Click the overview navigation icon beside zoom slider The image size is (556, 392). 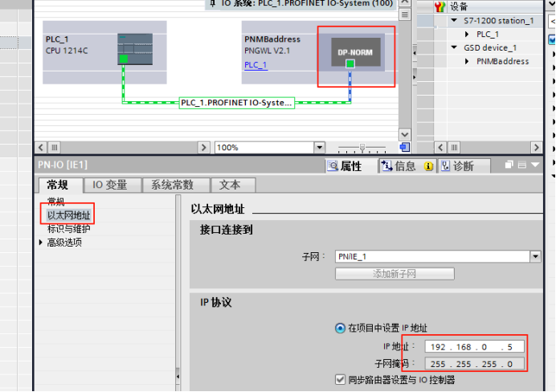point(405,147)
